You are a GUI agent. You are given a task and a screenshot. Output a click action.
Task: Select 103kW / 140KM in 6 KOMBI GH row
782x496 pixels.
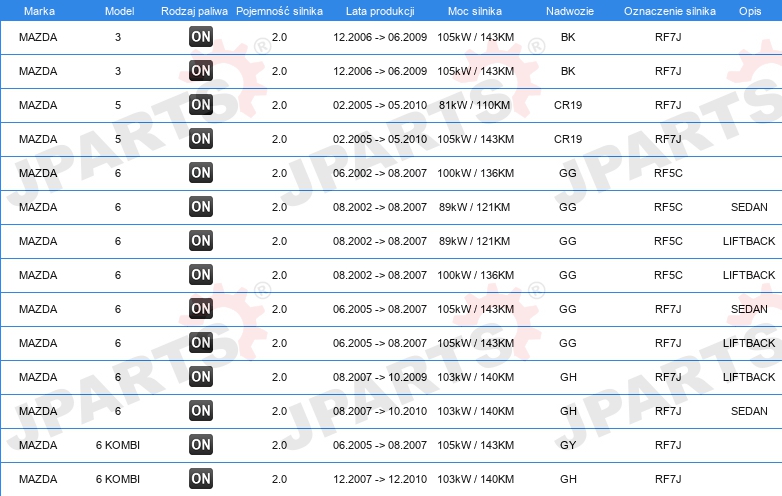[476, 479]
